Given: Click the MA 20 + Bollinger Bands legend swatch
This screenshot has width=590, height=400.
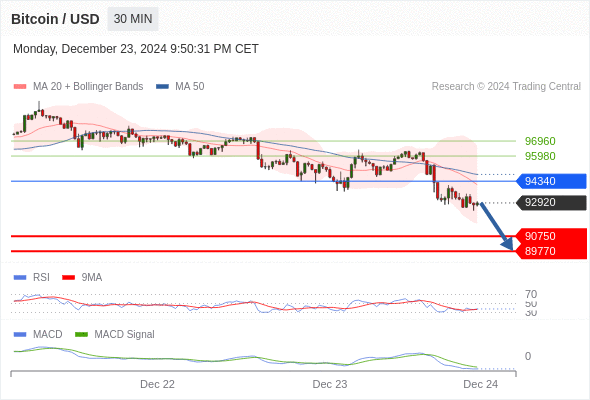Looking at the screenshot, I should (20, 87).
